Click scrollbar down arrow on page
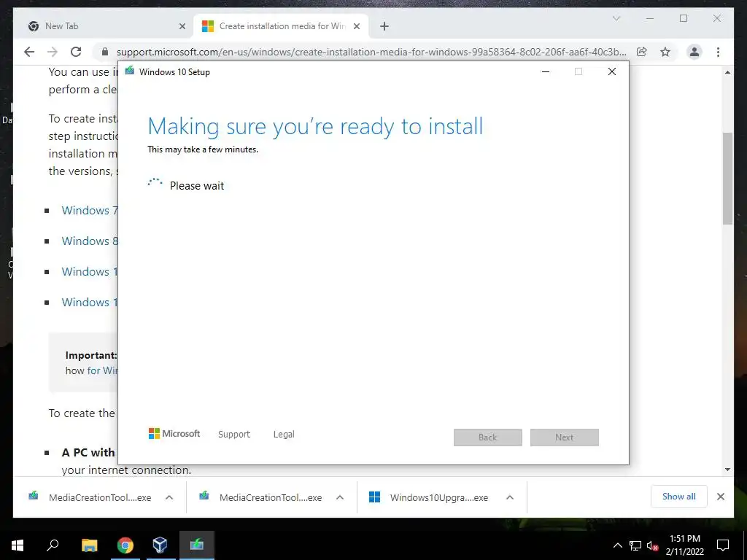Image resolution: width=747 pixels, height=560 pixels. [727, 470]
